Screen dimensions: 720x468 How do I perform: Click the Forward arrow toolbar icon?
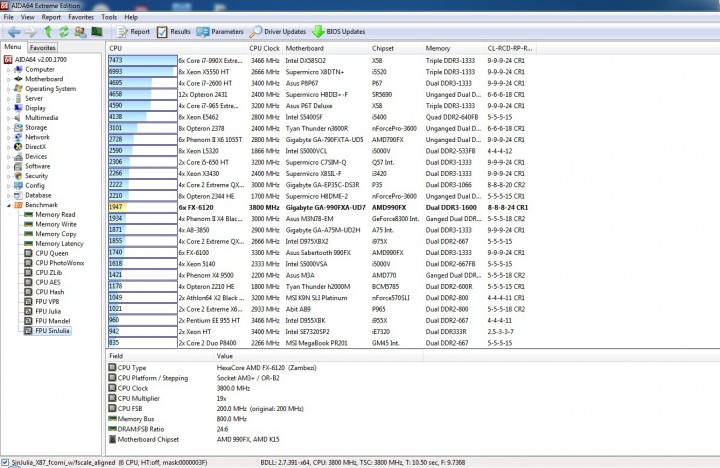coord(30,32)
